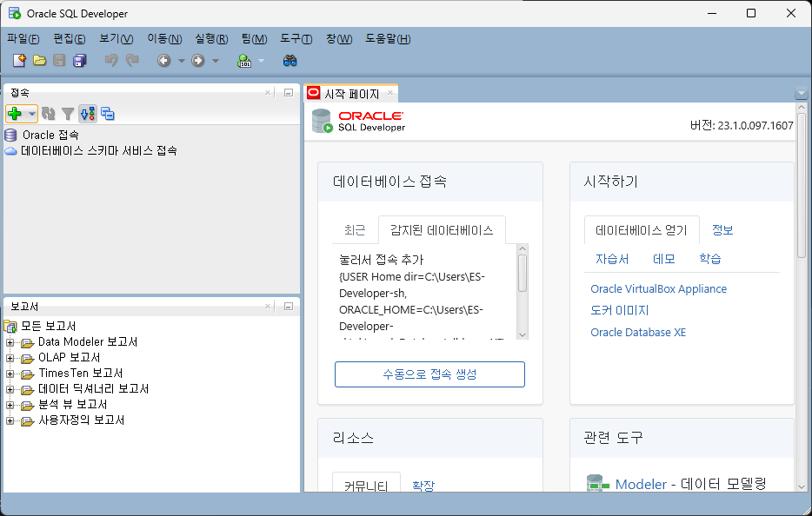Minimize the 보고서 panel
The height and width of the screenshot is (516, 812).
289,307
